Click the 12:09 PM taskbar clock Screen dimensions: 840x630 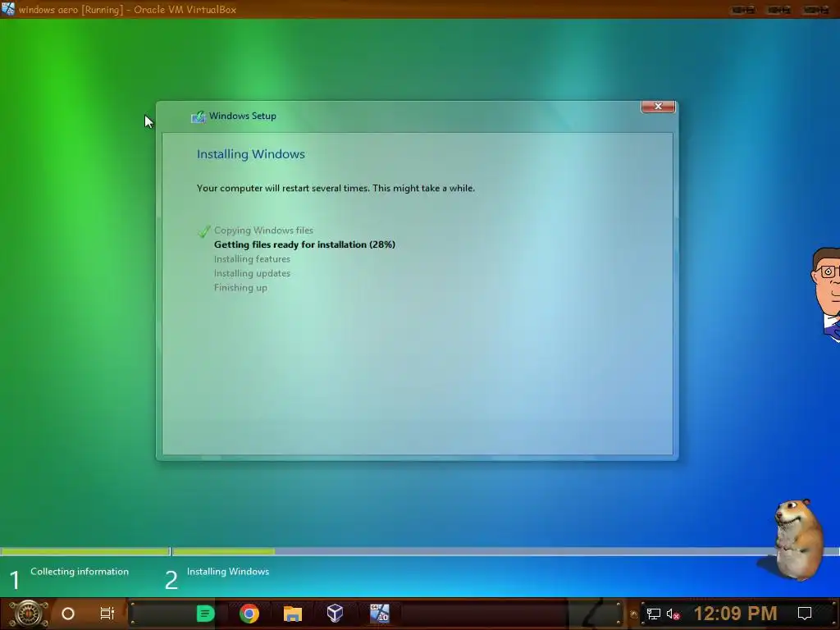735,614
